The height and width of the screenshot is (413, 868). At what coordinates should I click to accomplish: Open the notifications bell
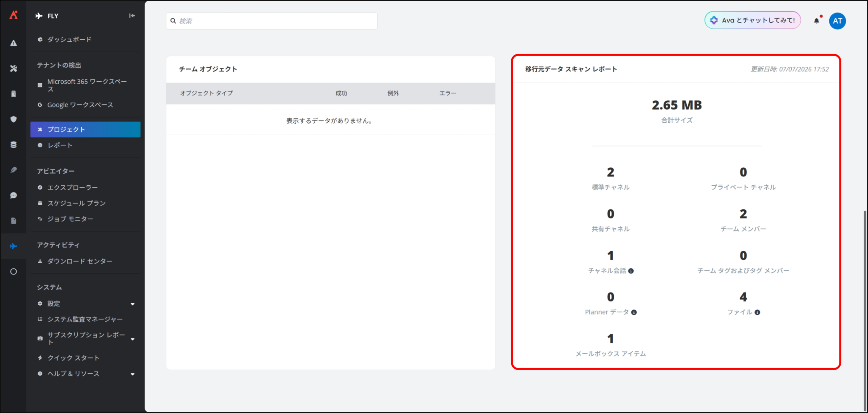[817, 21]
